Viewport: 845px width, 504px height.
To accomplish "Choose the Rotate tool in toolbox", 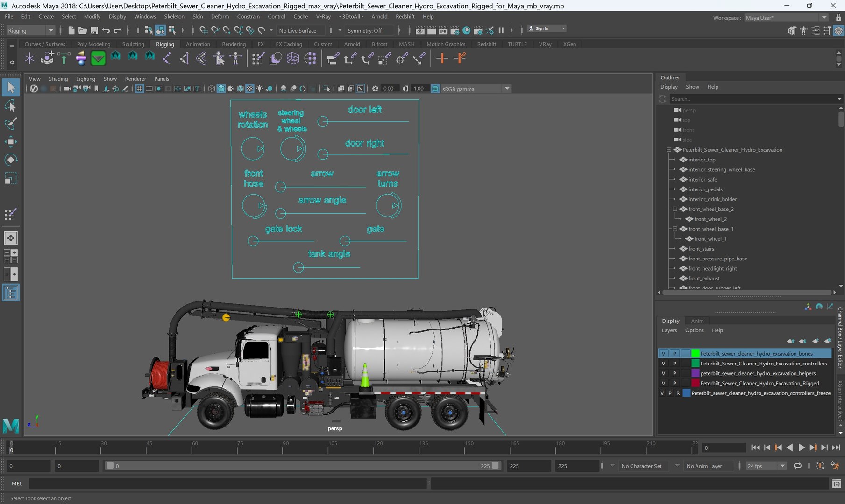I will [x=11, y=160].
